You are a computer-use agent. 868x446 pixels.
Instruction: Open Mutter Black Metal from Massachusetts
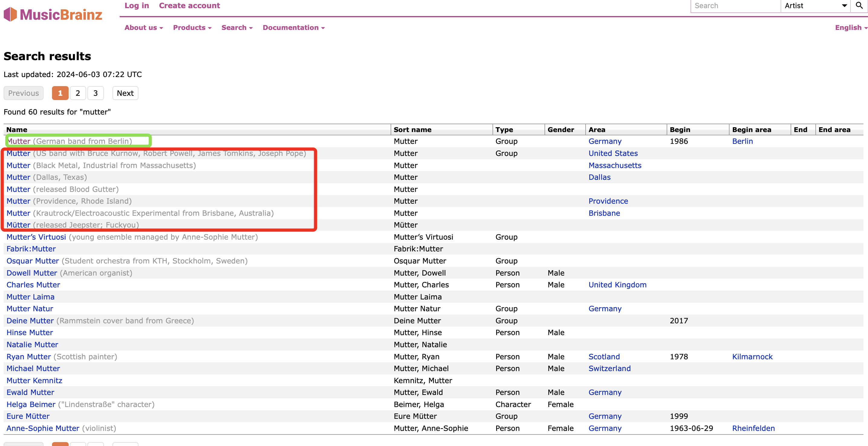click(18, 165)
